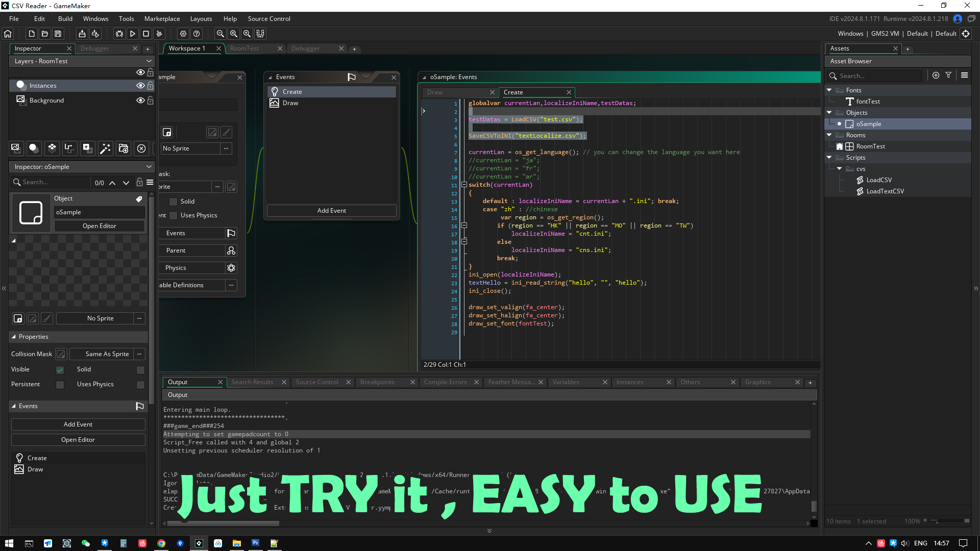The width and height of the screenshot is (980, 551).
Task: Zoom in on the workspace
Action: 247,34
